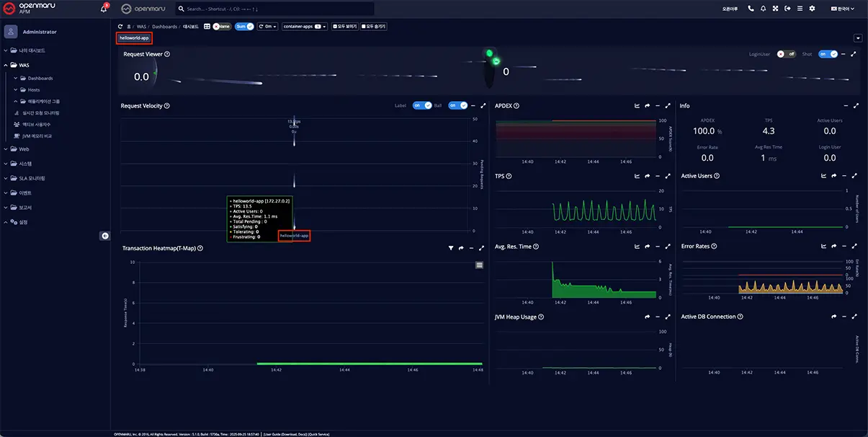Click the share arrow on the TPS panel
Screen dimensions: 868x437
646,176
